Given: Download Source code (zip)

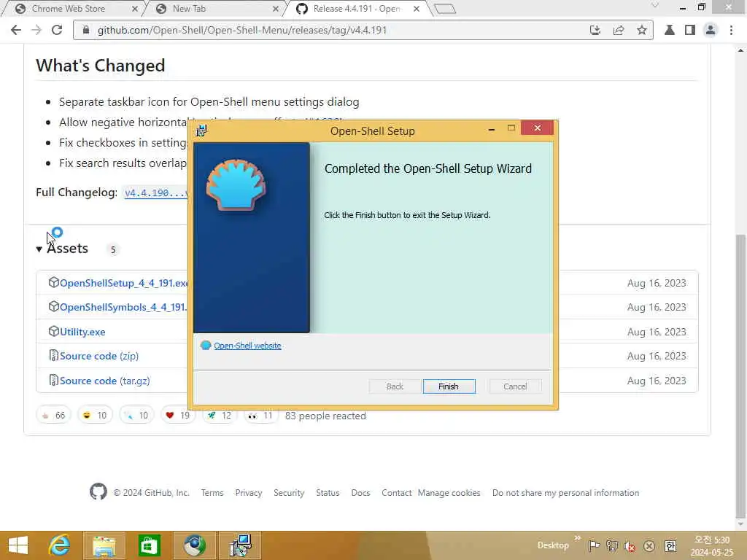Looking at the screenshot, I should pos(99,356).
